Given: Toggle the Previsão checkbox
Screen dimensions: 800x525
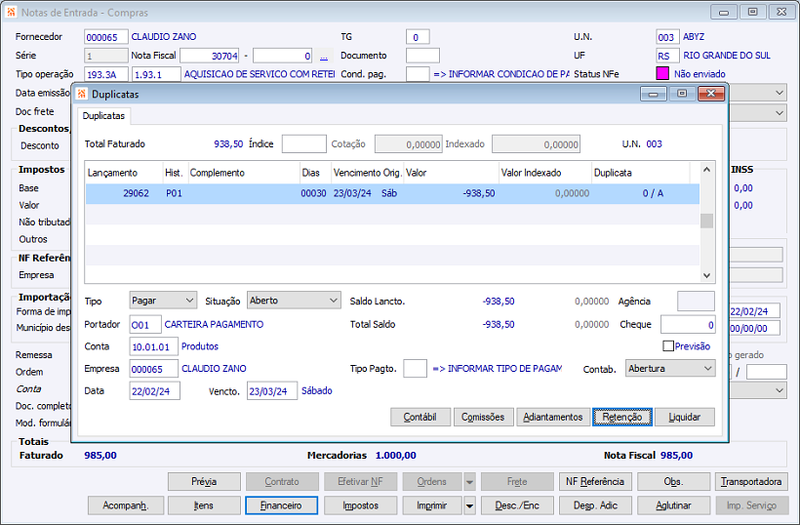Looking at the screenshot, I should click(668, 346).
